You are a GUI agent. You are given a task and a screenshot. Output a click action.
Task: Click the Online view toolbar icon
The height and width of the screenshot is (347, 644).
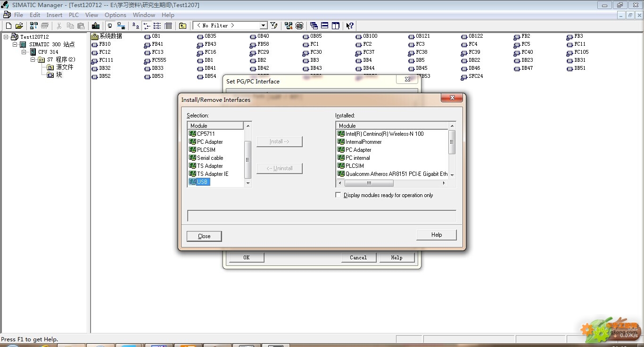[x=121, y=25]
